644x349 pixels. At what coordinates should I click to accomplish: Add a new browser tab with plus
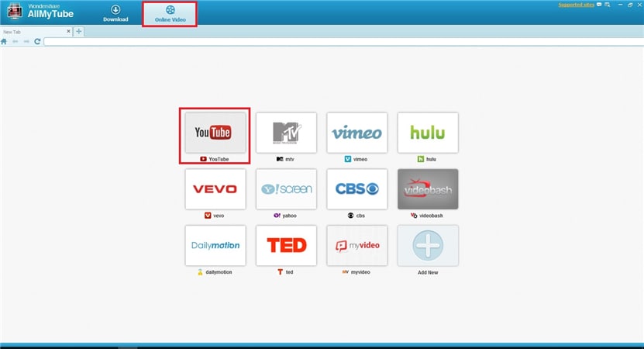point(79,31)
